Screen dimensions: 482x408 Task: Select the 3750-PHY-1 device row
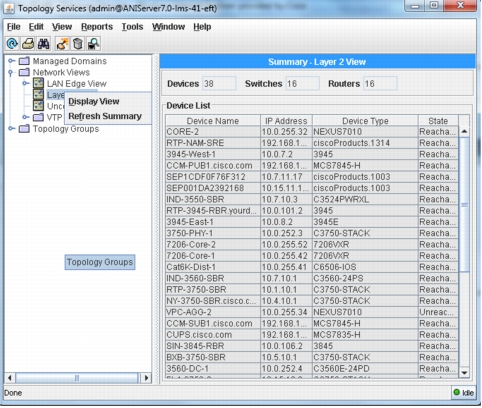click(312, 233)
